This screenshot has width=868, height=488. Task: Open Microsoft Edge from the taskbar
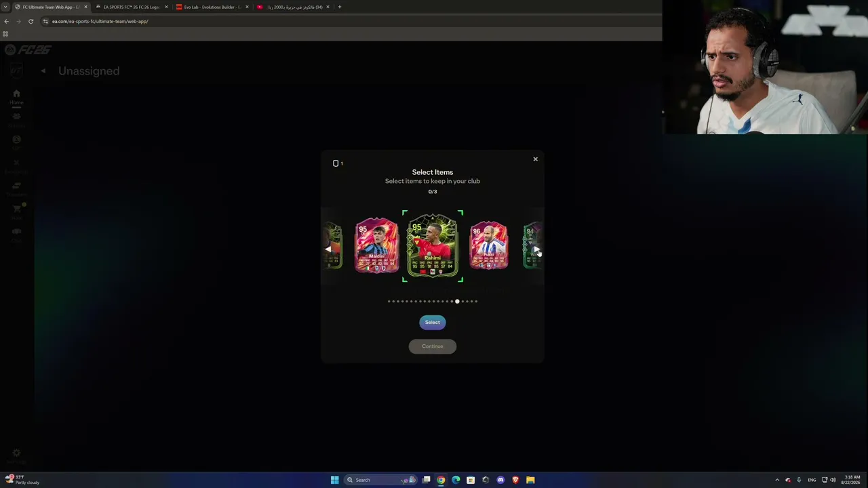pyautogui.click(x=456, y=480)
